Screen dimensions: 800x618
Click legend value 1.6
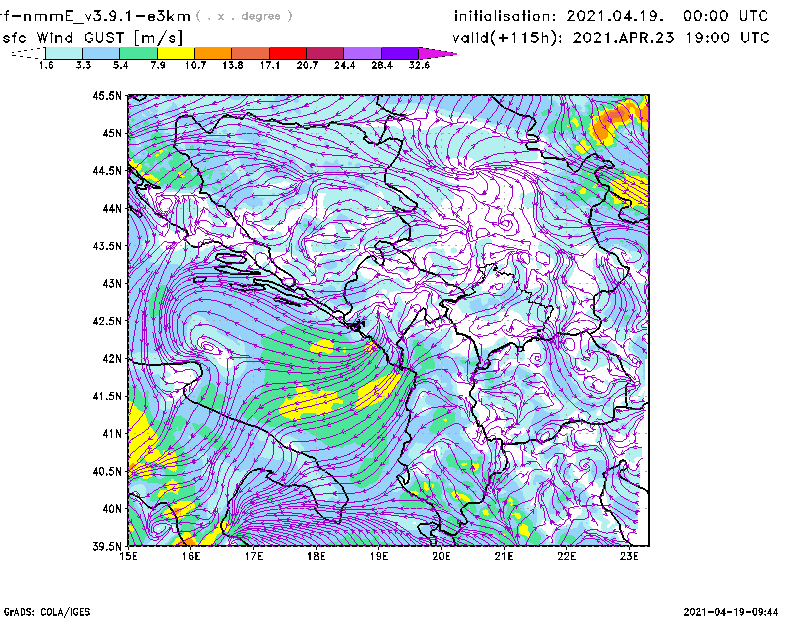(46, 65)
